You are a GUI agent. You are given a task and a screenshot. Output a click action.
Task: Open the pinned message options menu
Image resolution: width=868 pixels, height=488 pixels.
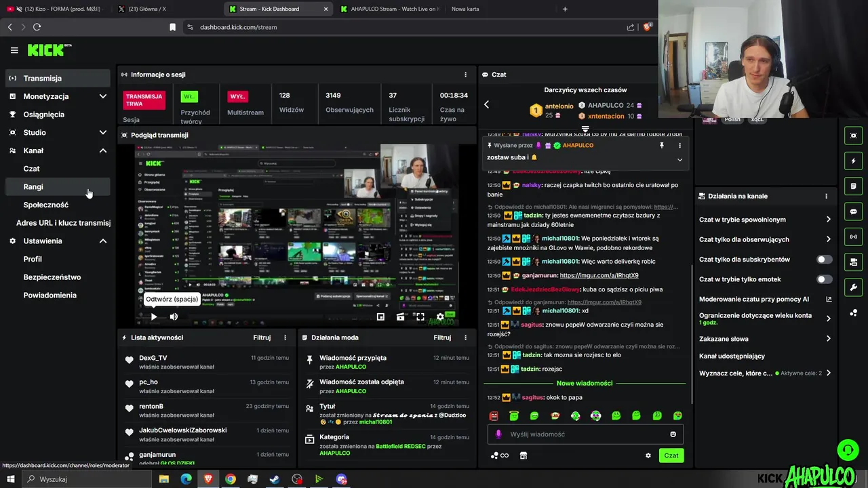pos(679,145)
